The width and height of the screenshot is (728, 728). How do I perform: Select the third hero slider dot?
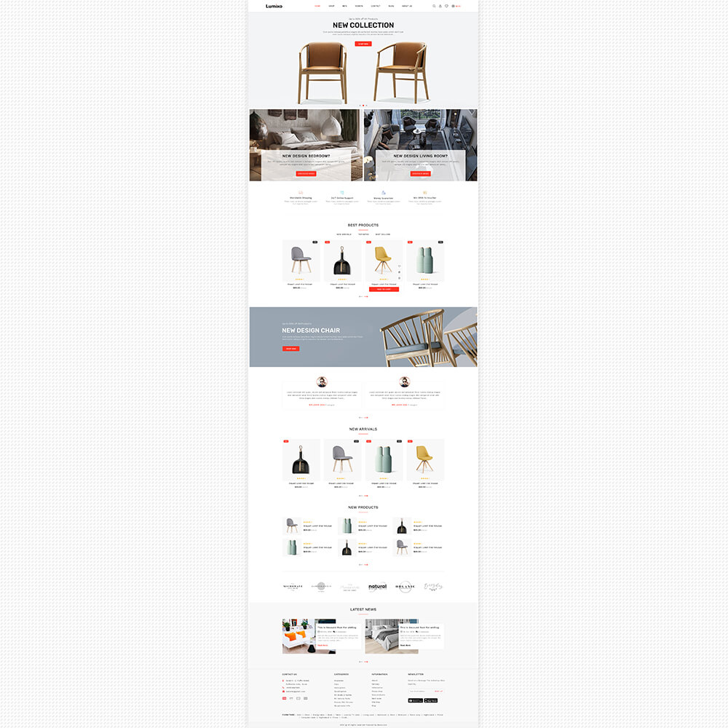tap(366, 106)
